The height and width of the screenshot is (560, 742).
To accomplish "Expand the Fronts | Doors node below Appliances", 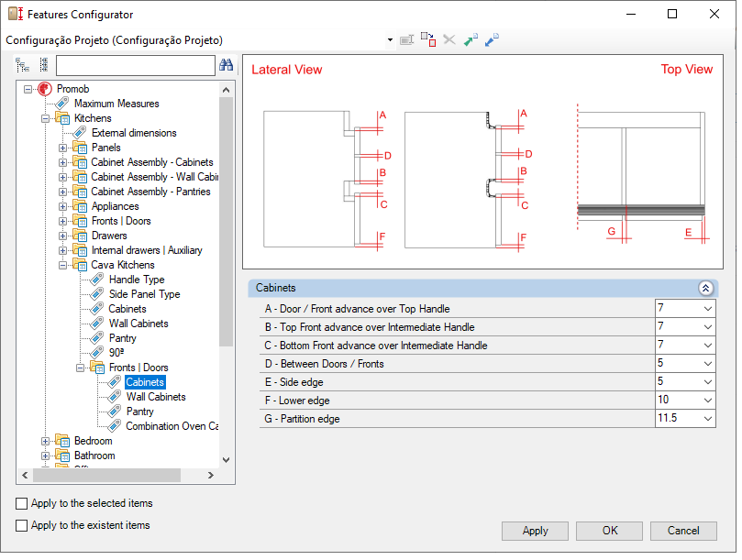I will tap(62, 221).
